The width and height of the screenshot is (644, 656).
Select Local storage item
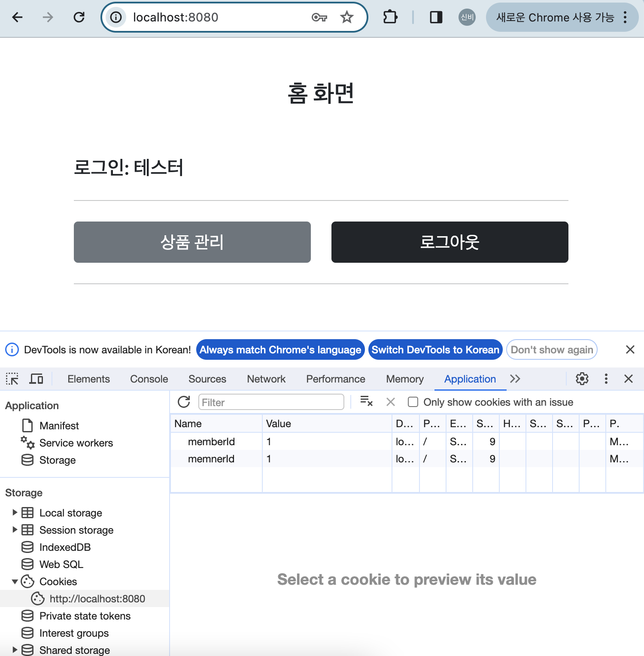[71, 513]
